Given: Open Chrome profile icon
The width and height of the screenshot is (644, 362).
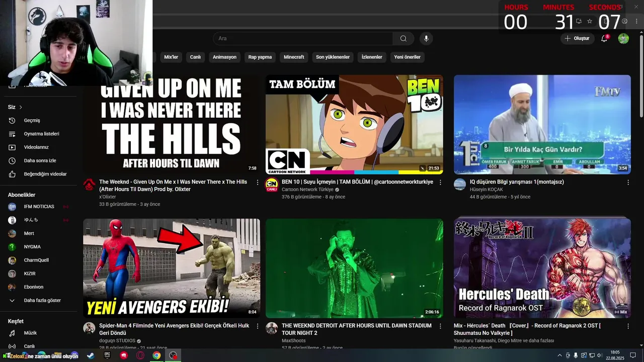Looking at the screenshot, I should (624, 21).
